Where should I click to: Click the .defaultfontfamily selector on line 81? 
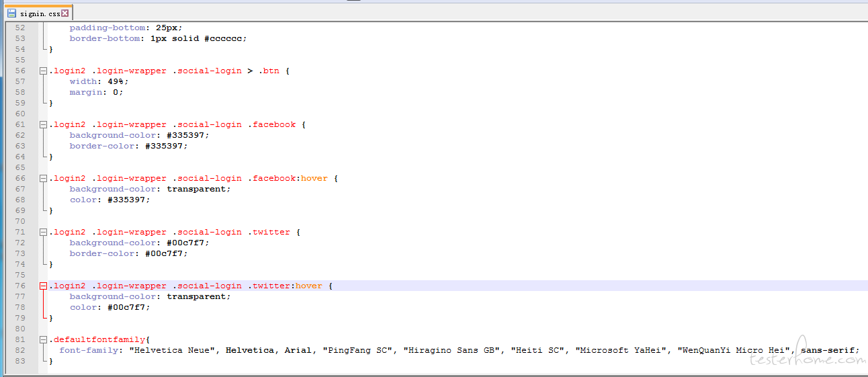[x=97, y=339]
